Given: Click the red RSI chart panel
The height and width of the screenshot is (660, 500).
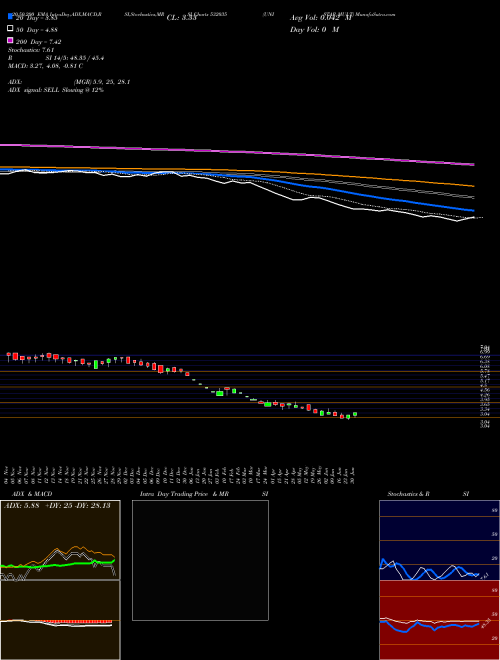Looking at the screenshot, I should pos(439,620).
